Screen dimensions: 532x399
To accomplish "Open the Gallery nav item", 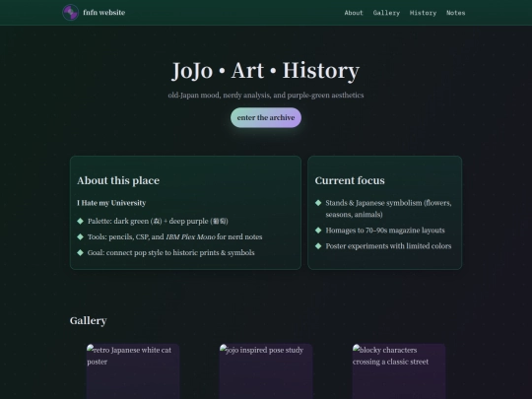I will (x=386, y=13).
